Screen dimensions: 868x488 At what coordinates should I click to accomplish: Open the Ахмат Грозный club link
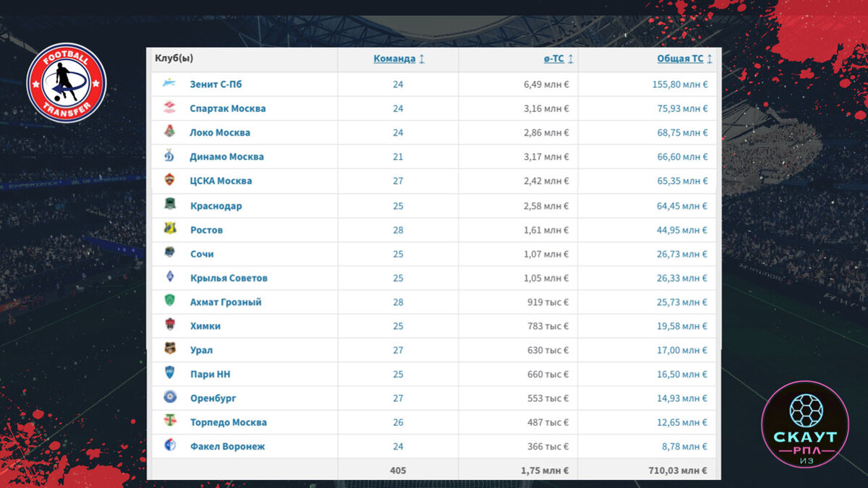coord(226,302)
